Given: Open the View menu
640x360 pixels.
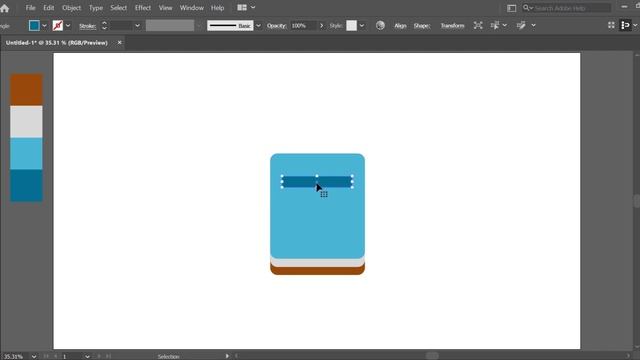Looking at the screenshot, I should 165,8.
